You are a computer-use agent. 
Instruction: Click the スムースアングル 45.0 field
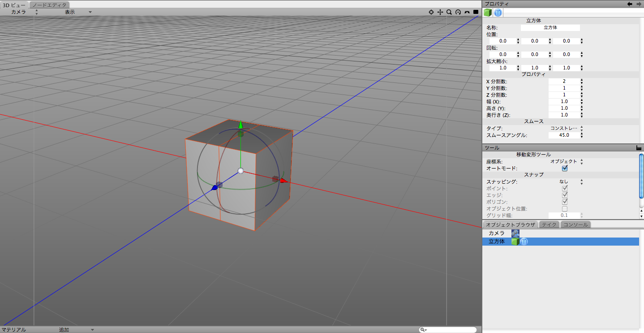tap(564, 135)
